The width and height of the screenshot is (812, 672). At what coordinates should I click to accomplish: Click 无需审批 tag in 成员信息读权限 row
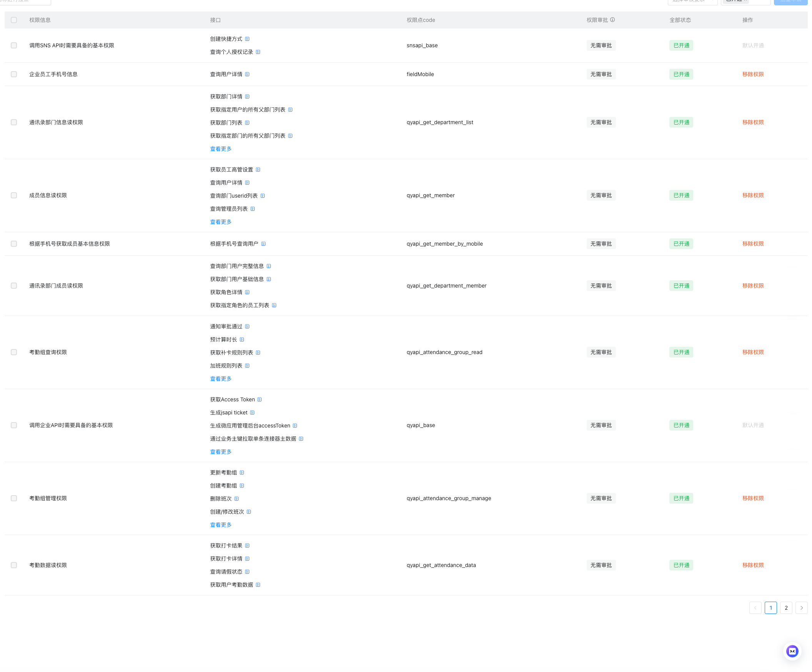(x=601, y=196)
